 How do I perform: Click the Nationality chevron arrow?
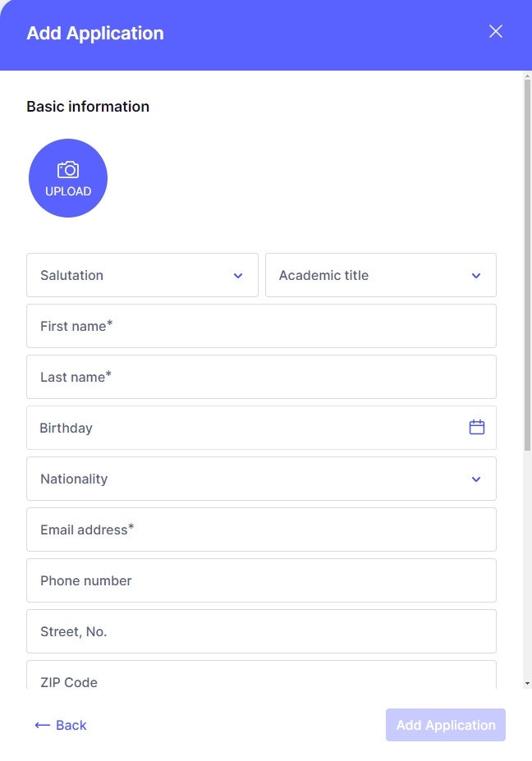click(476, 479)
